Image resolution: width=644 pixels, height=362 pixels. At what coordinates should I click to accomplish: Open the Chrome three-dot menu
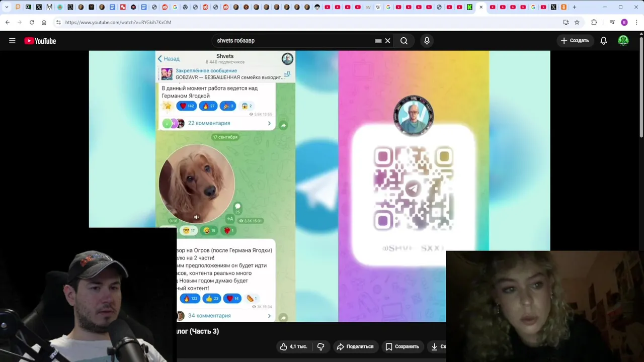(x=637, y=22)
